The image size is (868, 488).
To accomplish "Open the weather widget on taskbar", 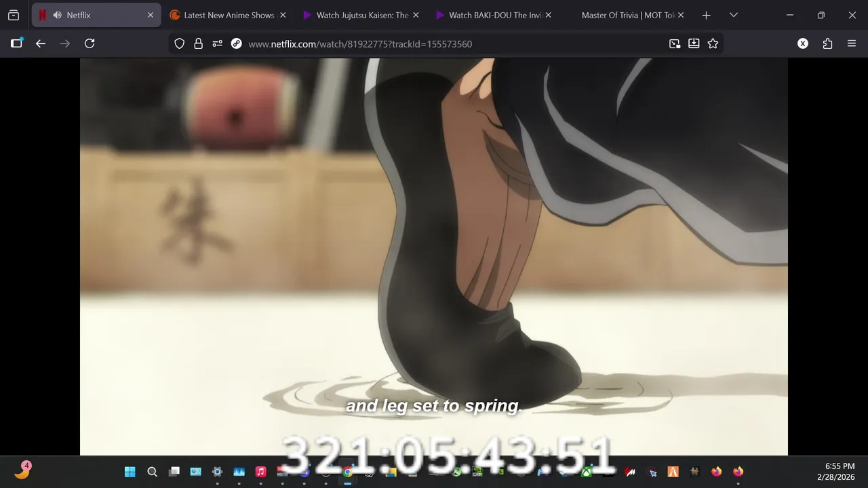I will pos(22,472).
